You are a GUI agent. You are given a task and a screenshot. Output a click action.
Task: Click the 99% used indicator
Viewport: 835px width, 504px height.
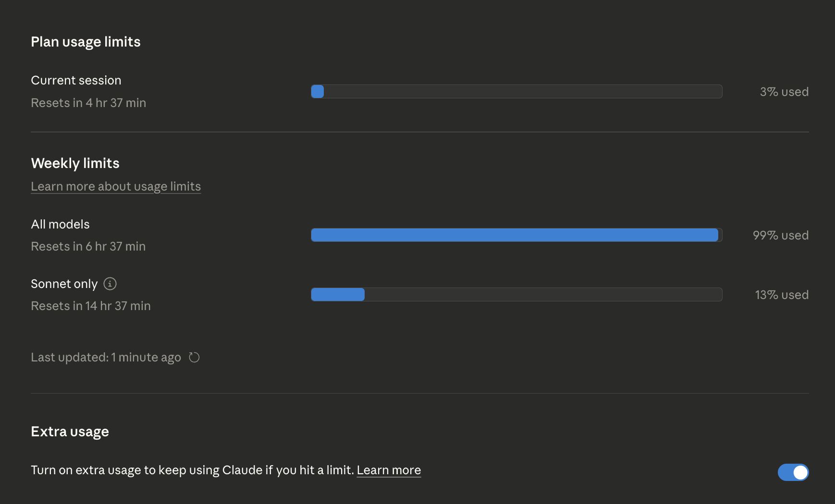point(780,235)
